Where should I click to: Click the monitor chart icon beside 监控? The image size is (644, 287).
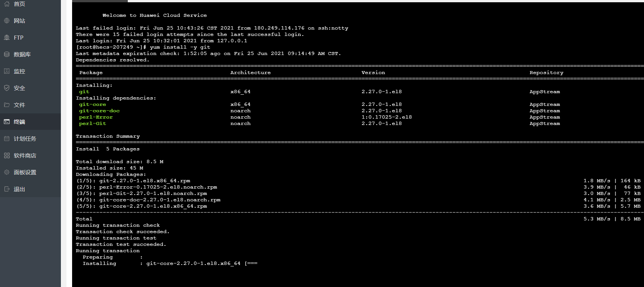click(7, 71)
